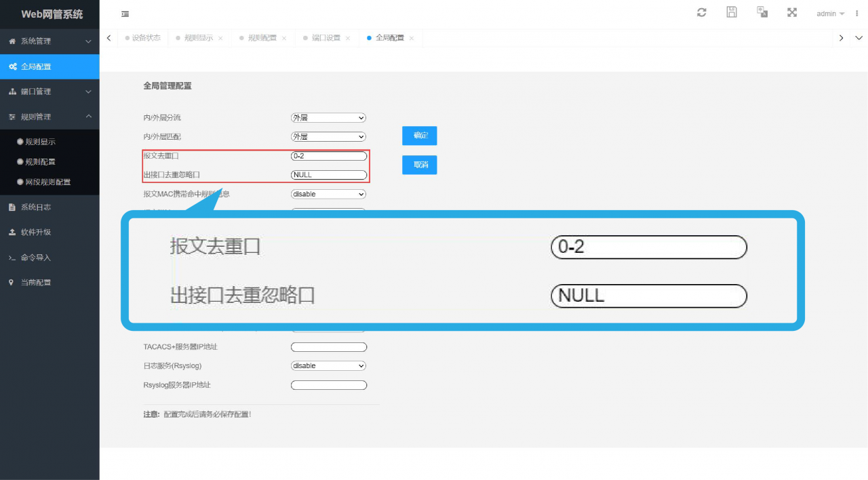Click the Rsyslog服务器IP地址 input field
868x480 pixels.
(x=329, y=385)
